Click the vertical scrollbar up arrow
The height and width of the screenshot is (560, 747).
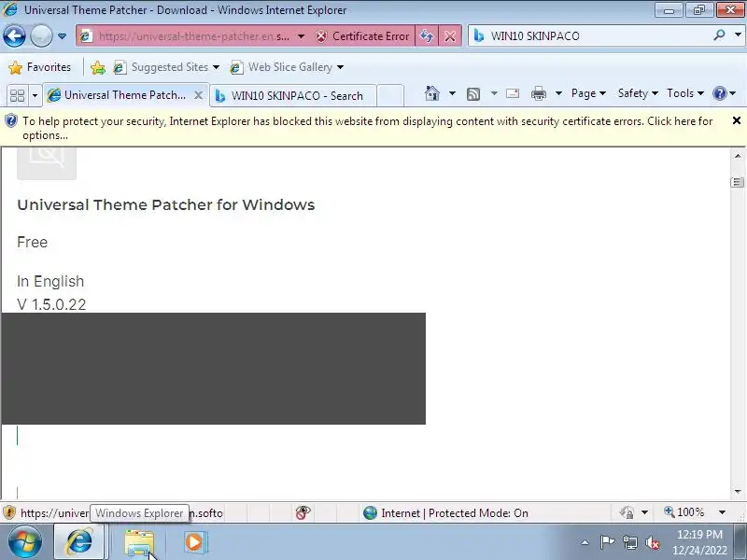point(738,156)
